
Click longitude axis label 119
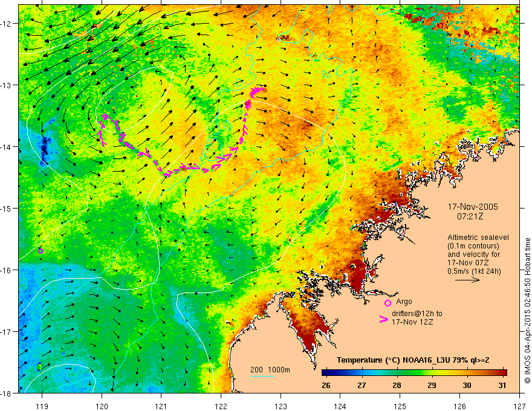(42, 406)
